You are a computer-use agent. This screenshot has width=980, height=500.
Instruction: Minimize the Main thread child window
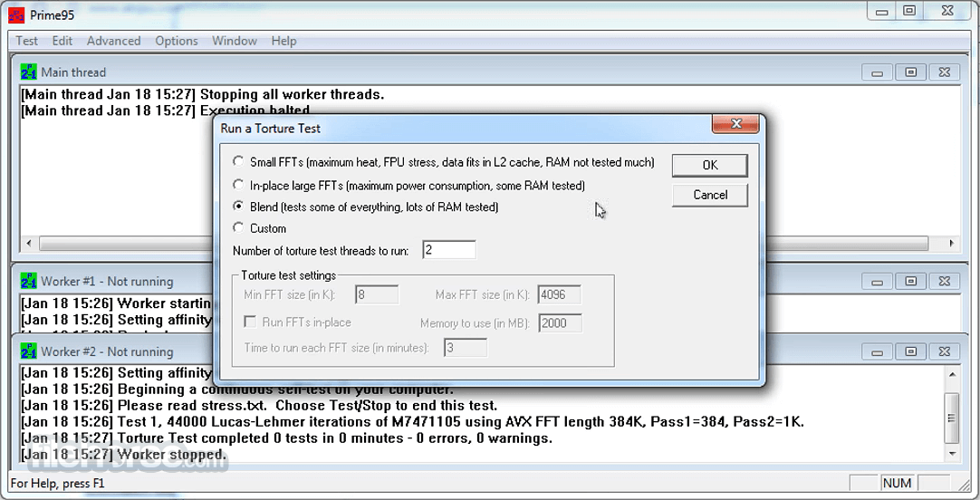coord(877,72)
